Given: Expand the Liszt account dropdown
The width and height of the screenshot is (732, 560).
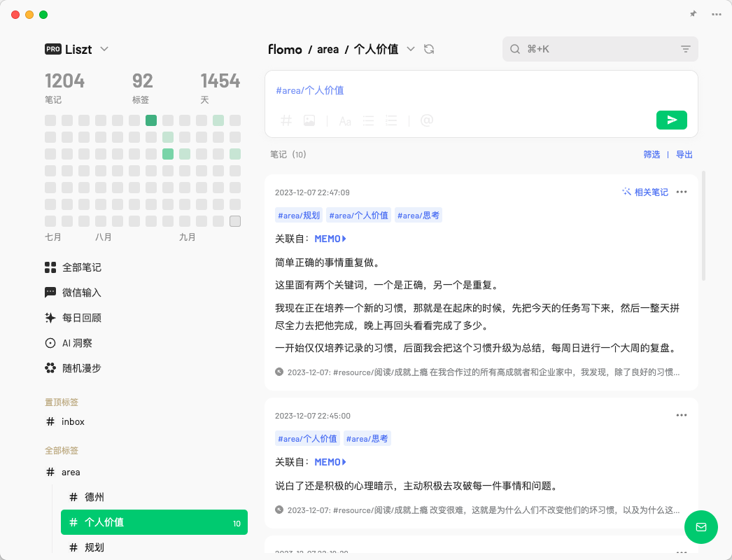Looking at the screenshot, I should coord(104,49).
